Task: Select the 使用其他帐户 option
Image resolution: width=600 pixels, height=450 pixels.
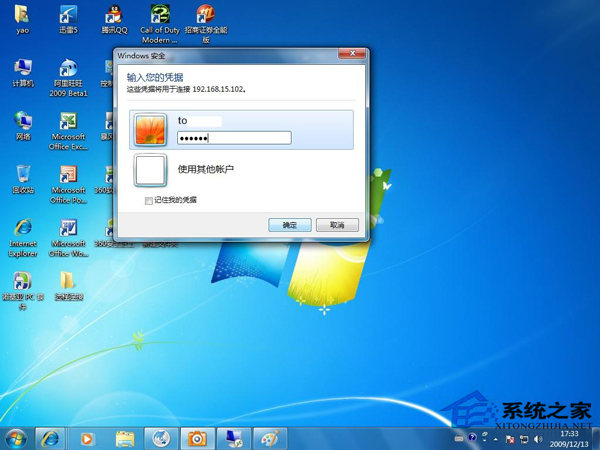Action: (x=205, y=169)
